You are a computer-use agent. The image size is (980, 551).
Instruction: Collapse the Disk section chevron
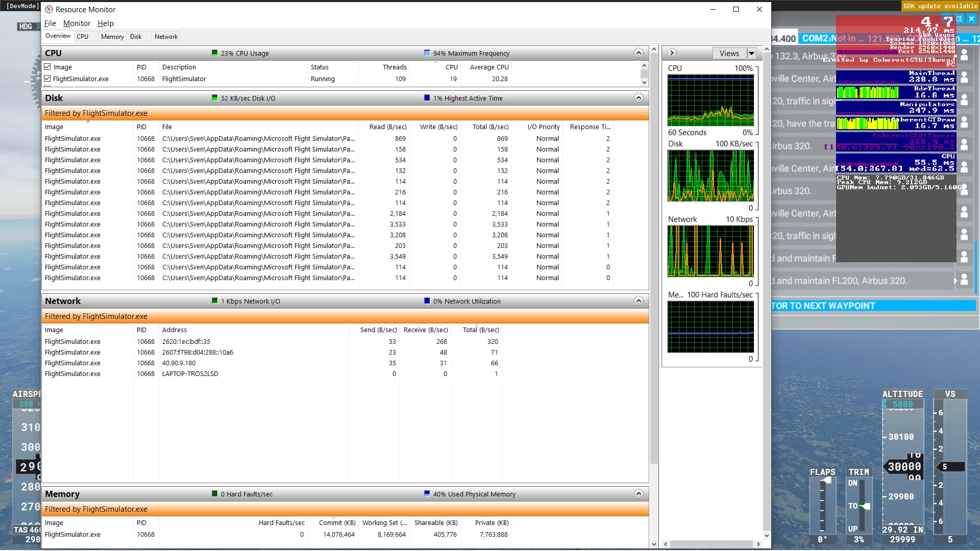point(638,97)
